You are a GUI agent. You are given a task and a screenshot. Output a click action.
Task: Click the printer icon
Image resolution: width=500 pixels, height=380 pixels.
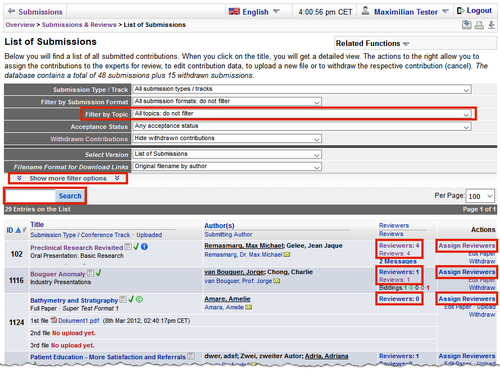coord(479,25)
